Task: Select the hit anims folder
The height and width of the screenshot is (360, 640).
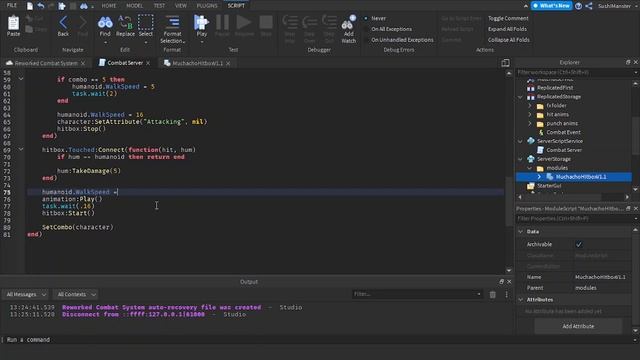Action: pos(558,114)
